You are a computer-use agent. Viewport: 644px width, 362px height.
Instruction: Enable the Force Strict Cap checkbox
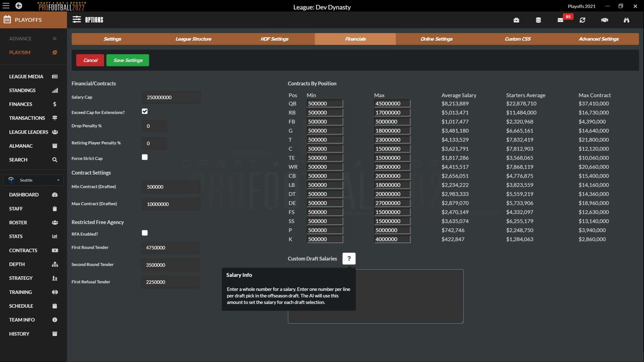point(145,157)
